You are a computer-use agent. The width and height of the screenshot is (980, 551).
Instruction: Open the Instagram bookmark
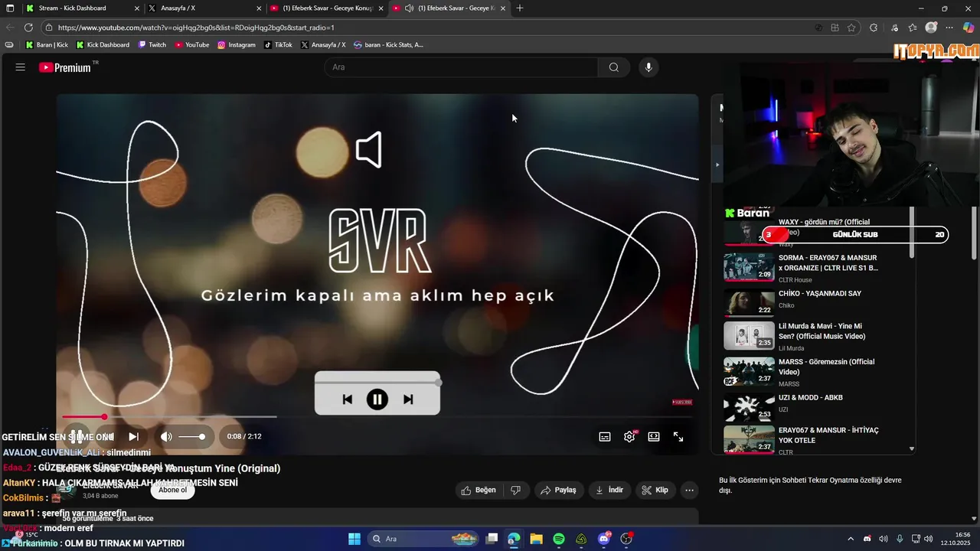(x=236, y=45)
